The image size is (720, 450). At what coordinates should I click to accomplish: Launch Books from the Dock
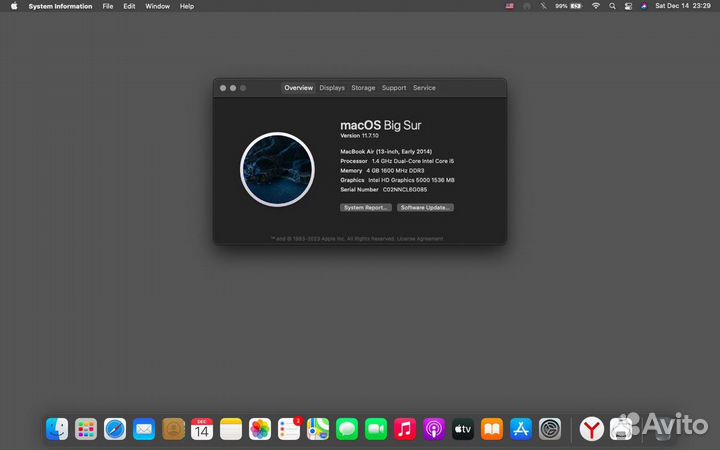click(x=492, y=429)
